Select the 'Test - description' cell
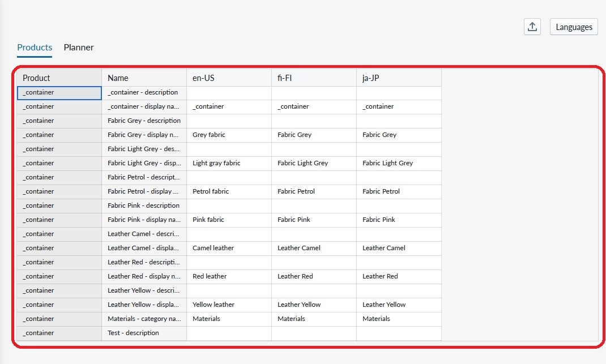The image size is (606, 364). point(144,333)
